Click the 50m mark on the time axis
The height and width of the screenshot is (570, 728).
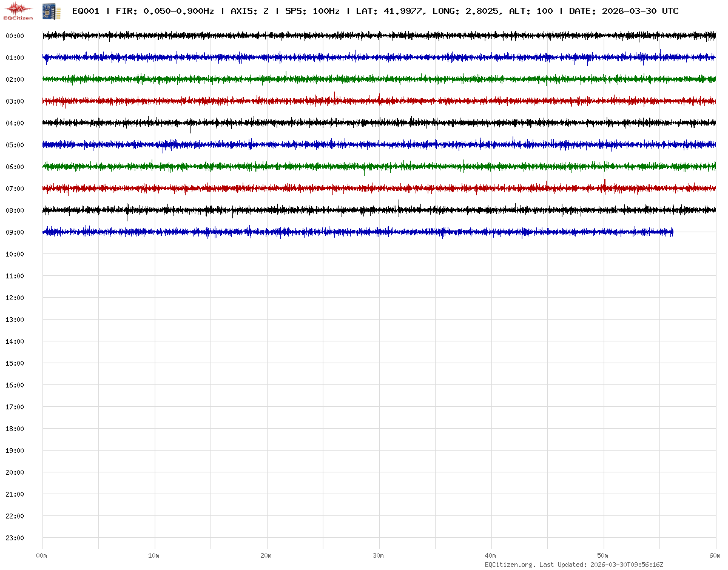[x=603, y=555]
